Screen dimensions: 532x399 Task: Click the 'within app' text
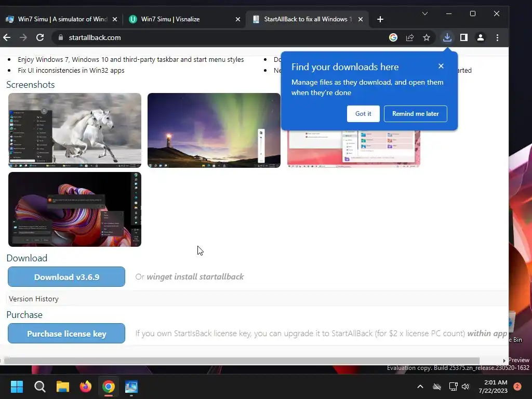[x=487, y=334]
